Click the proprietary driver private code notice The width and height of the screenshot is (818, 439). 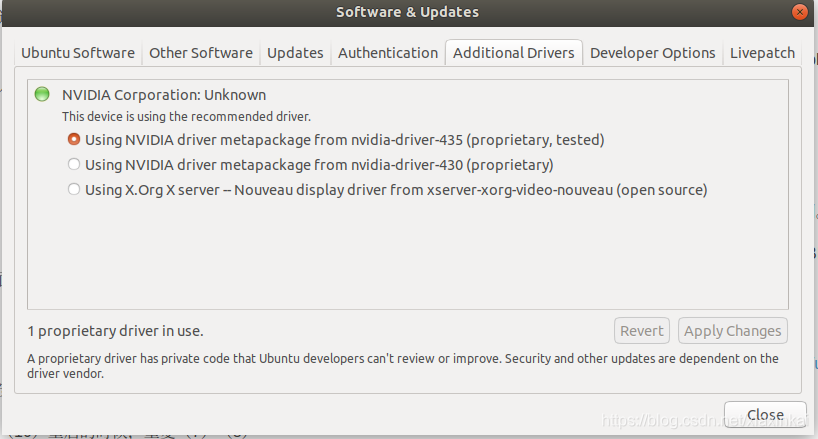tap(403, 366)
